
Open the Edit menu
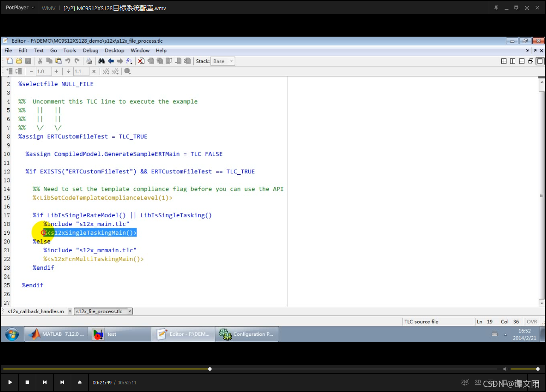pyautogui.click(x=23, y=50)
